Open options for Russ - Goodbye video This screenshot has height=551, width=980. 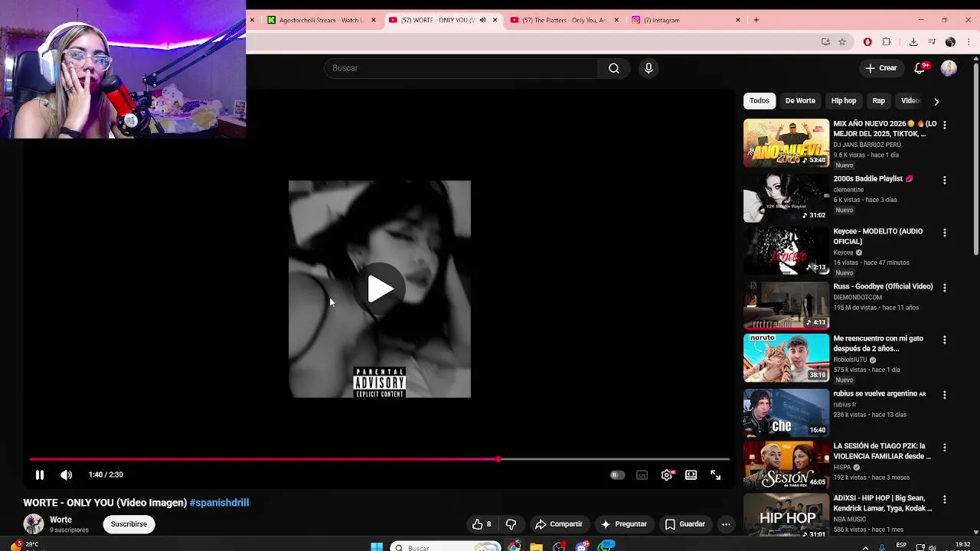point(944,288)
